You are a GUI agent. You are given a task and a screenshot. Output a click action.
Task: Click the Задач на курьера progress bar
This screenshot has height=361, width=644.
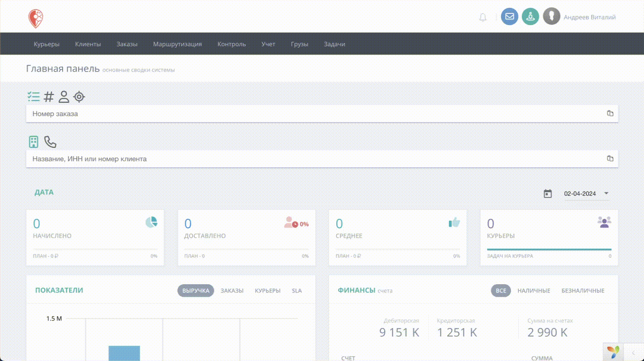tap(549, 249)
